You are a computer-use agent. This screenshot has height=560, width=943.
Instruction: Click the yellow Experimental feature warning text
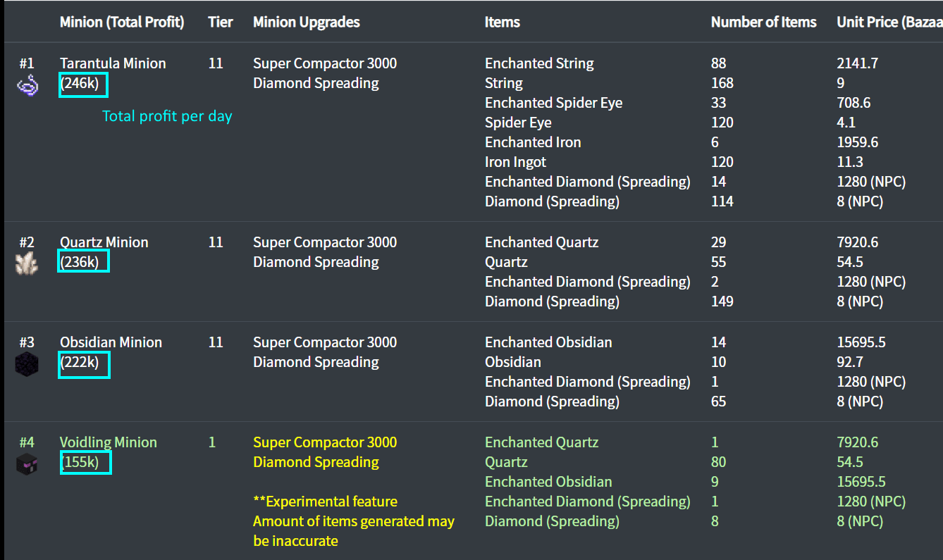tap(325, 502)
